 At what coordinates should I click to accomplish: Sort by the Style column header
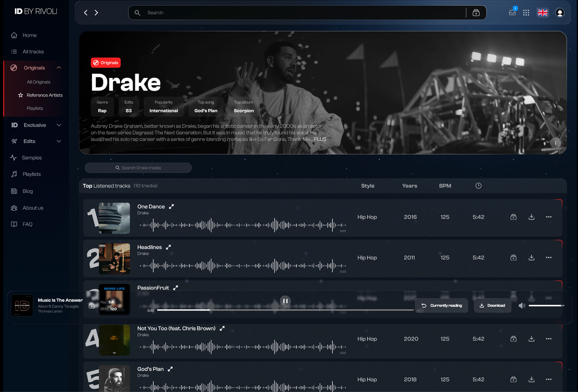[x=368, y=186]
